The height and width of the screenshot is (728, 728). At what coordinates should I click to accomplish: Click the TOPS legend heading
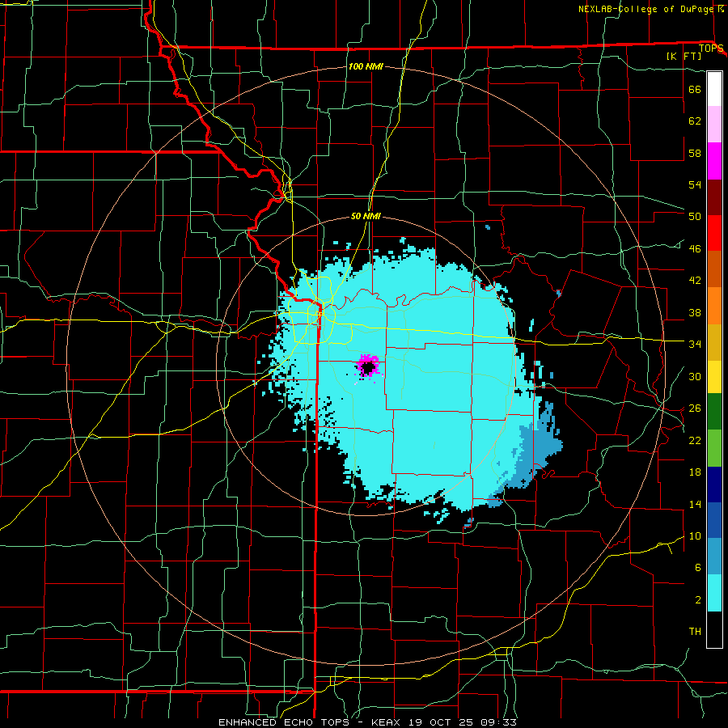pos(711,49)
